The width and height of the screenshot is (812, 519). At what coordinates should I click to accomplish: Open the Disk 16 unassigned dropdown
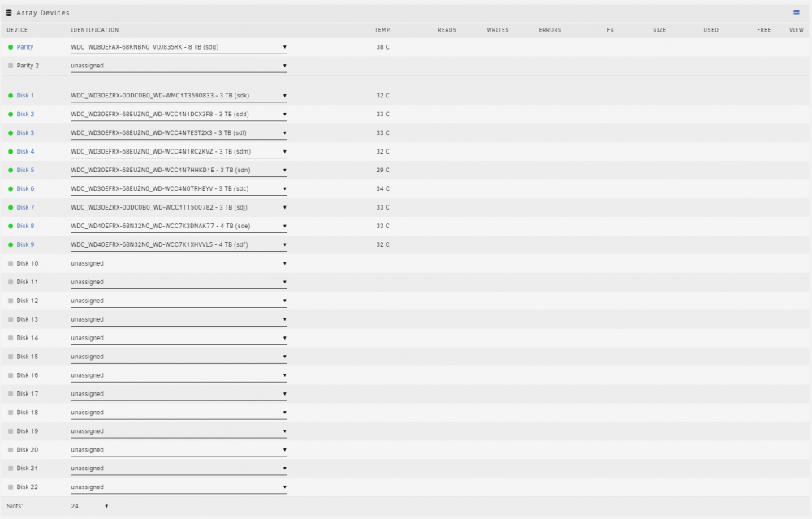(x=179, y=375)
